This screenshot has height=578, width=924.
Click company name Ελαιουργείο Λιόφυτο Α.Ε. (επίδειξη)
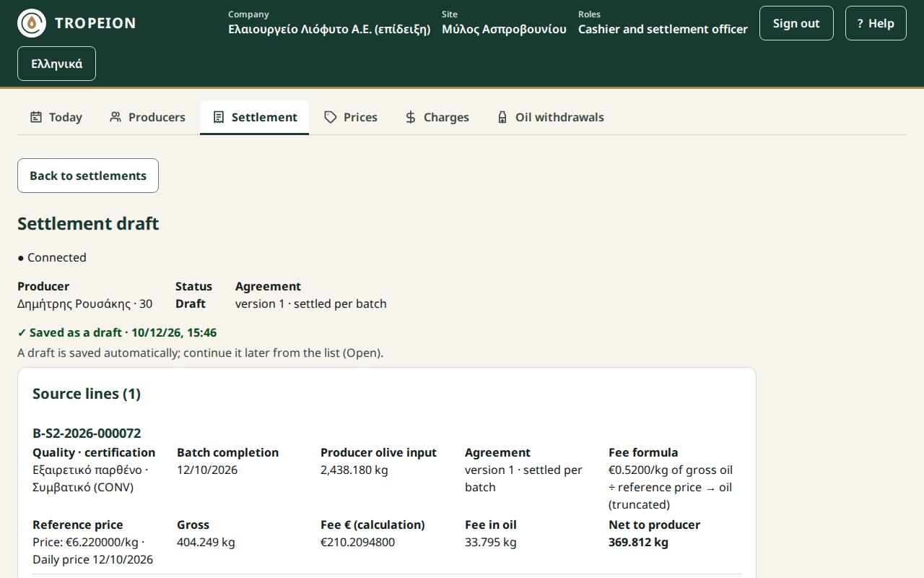click(x=329, y=30)
